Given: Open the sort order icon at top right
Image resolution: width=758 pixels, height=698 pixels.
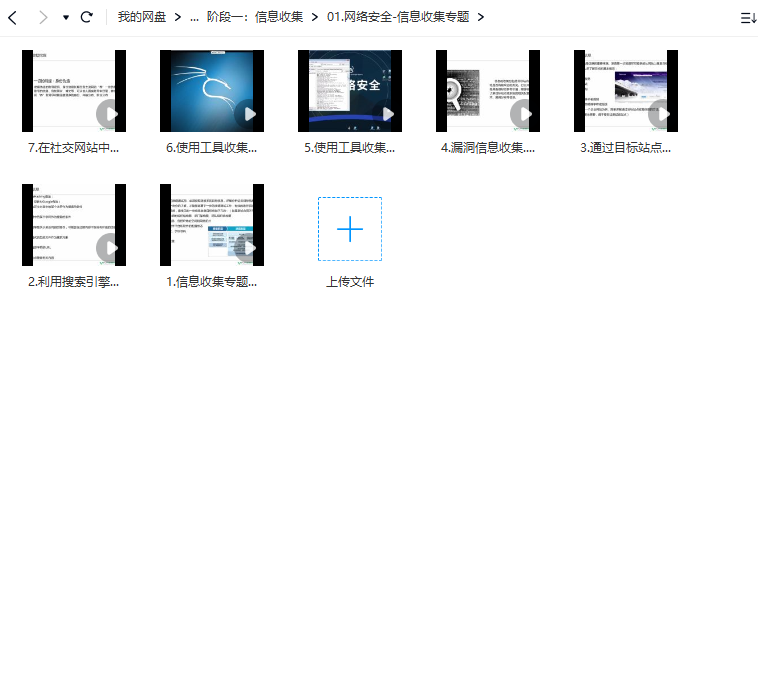Looking at the screenshot, I should pos(747,17).
